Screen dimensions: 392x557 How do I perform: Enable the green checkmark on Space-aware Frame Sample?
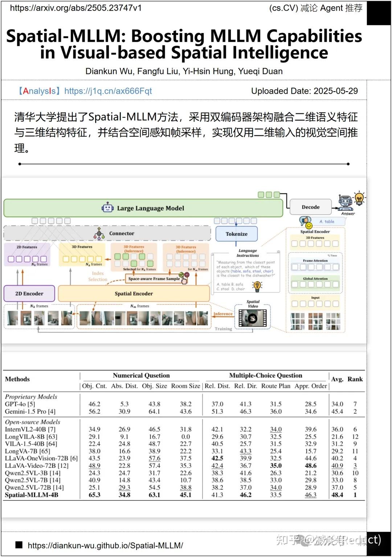coord(182,275)
